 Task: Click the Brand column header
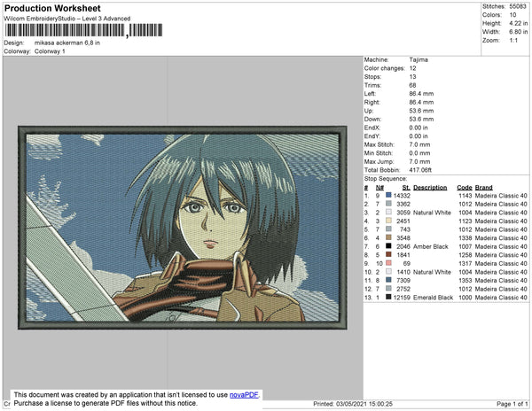483,188
